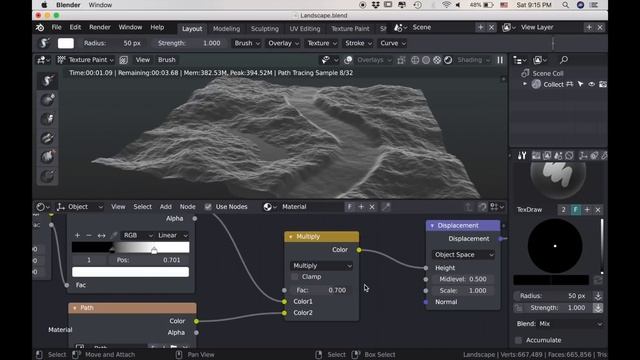Screen dimensions: 640x360
Task: Click the Midlevel 0.500 field
Action: (463, 279)
